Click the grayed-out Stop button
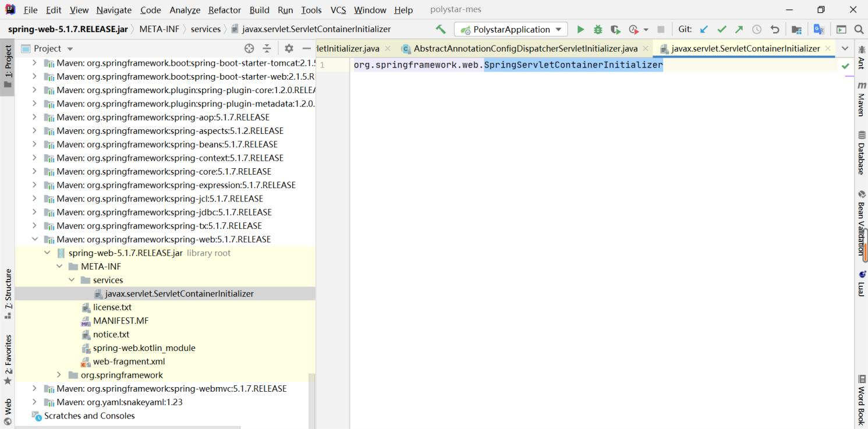Image resolution: width=868 pixels, height=429 pixels. click(661, 29)
